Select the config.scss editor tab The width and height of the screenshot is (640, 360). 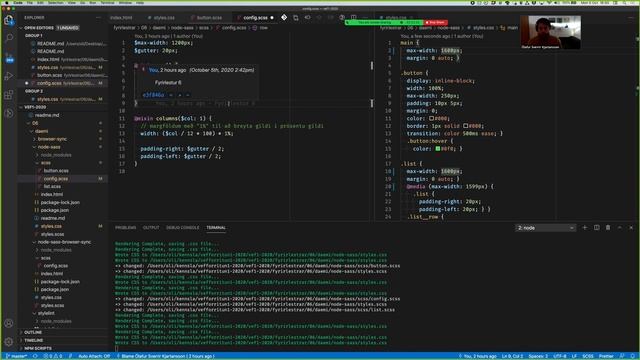point(256,18)
